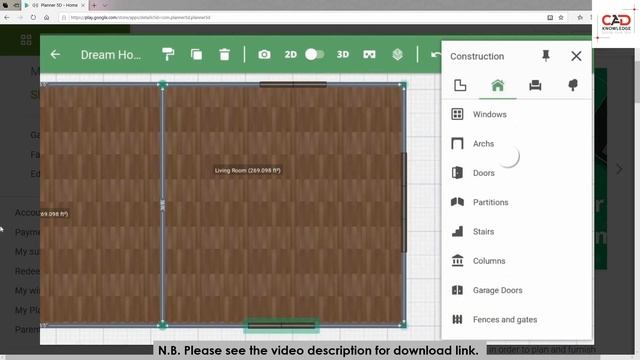The image size is (640, 360).
Task: Select the right wall door element
Action: [x=404, y=202]
